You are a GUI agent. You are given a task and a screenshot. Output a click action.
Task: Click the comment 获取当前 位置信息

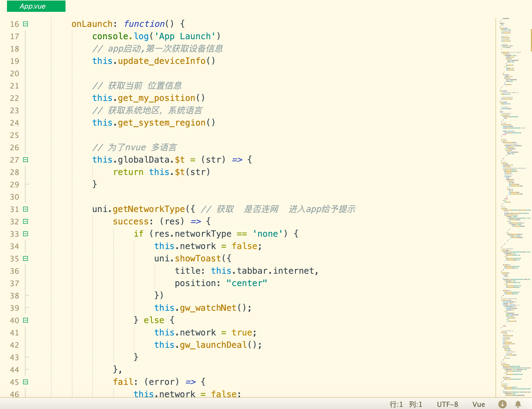pyautogui.click(x=137, y=86)
